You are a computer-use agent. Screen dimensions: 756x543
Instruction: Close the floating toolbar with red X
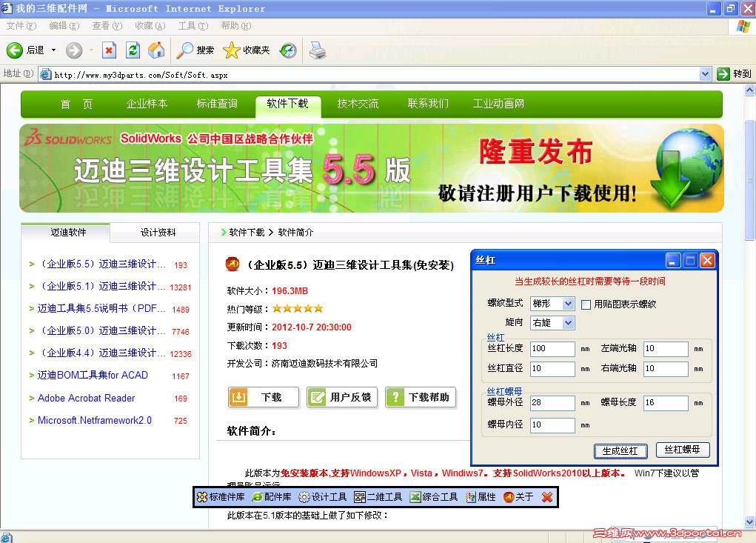(x=546, y=497)
